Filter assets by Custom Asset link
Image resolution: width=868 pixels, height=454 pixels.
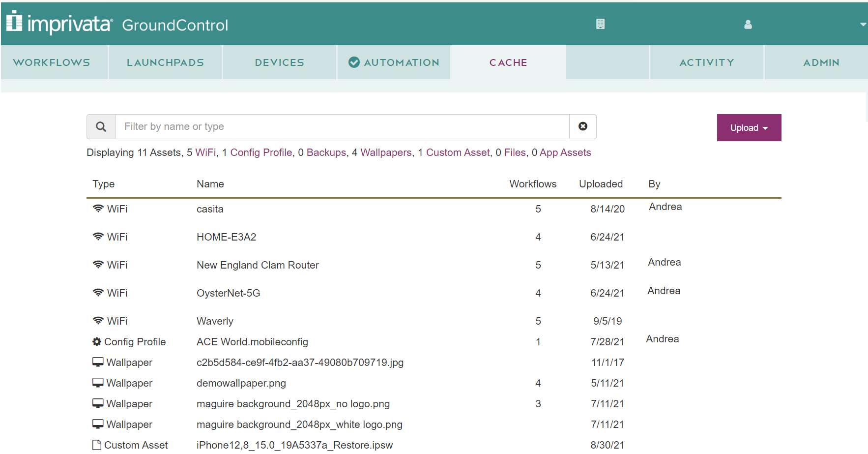(458, 152)
